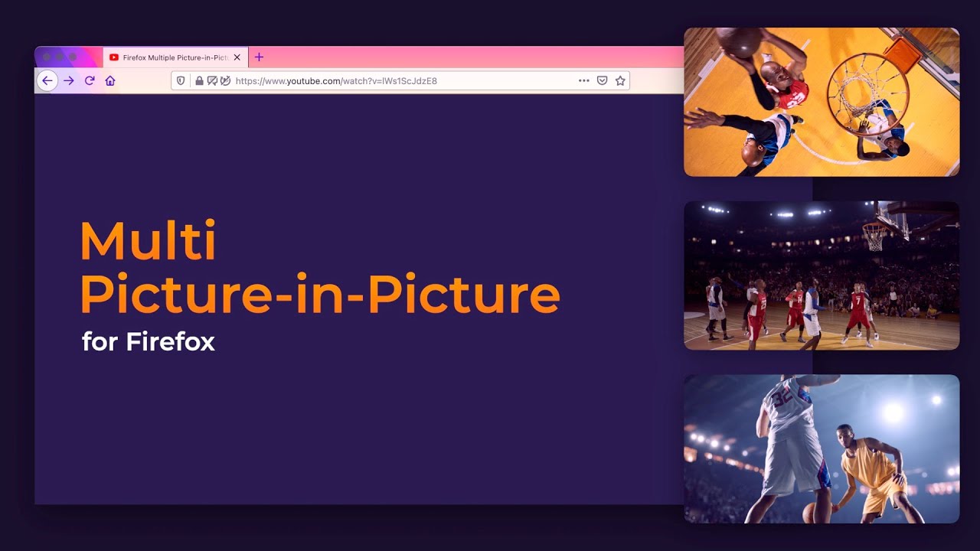Open the Firefox home page icon
Image resolution: width=980 pixels, height=551 pixels.
pyautogui.click(x=110, y=80)
